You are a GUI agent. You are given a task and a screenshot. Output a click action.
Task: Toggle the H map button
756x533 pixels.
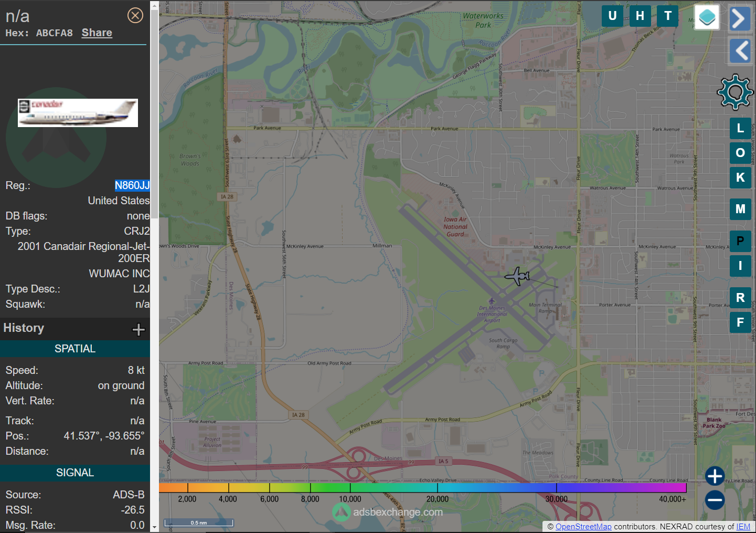(x=640, y=16)
